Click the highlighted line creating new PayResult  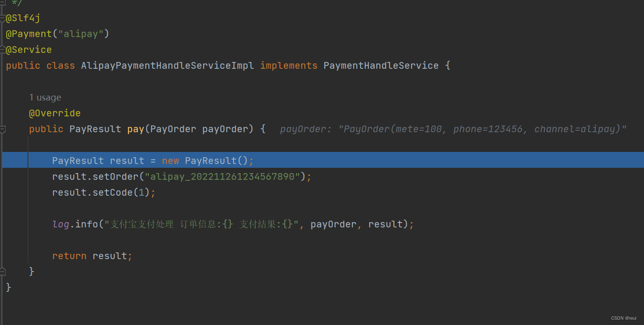322,160
